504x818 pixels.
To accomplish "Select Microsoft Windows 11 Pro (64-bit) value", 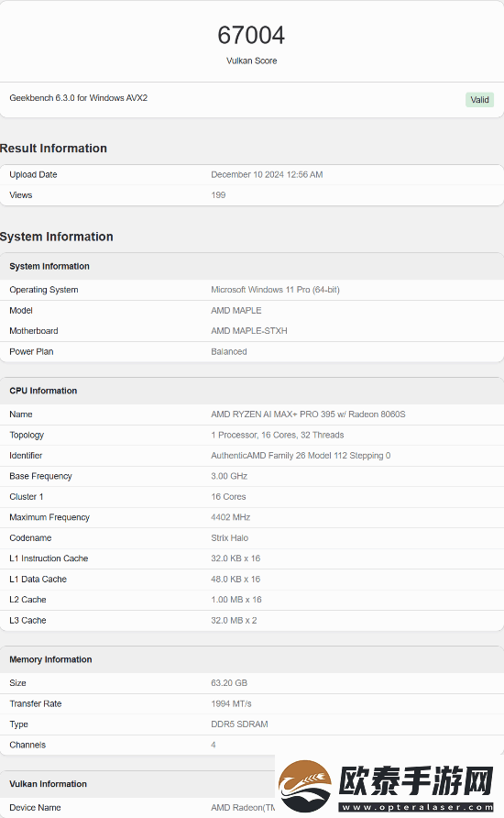I will coord(275,290).
